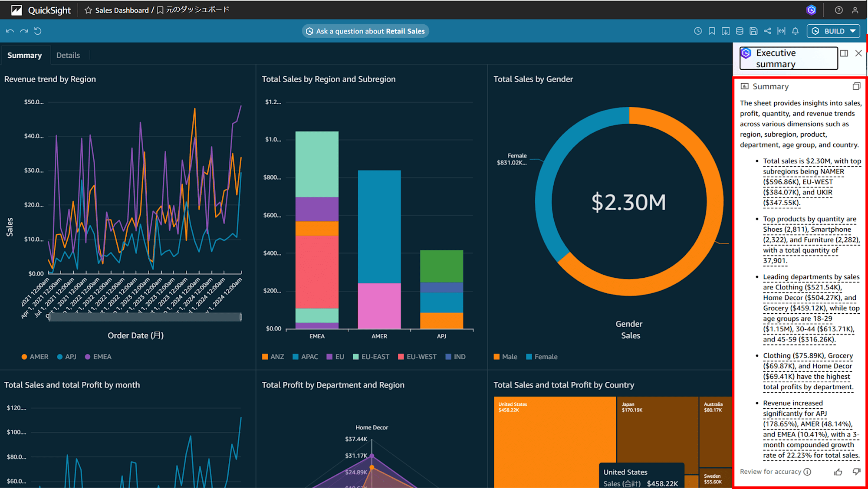Viewport: 868px width, 489px height.
Task: Click the QuickSight logo icon
Action: coord(16,10)
